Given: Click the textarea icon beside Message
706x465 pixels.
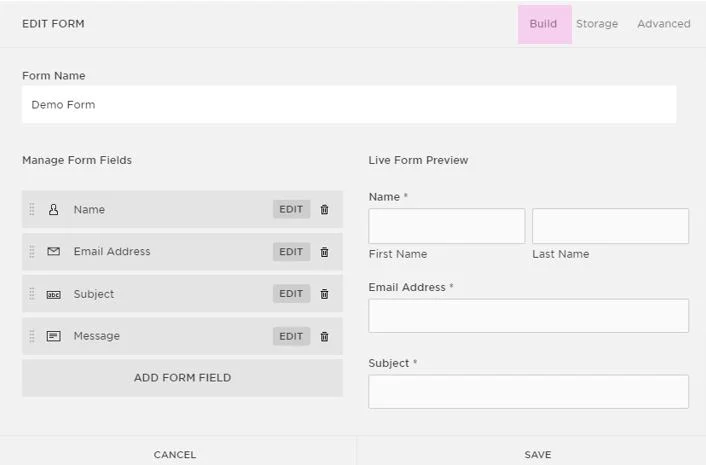Looking at the screenshot, I should 54,336.
